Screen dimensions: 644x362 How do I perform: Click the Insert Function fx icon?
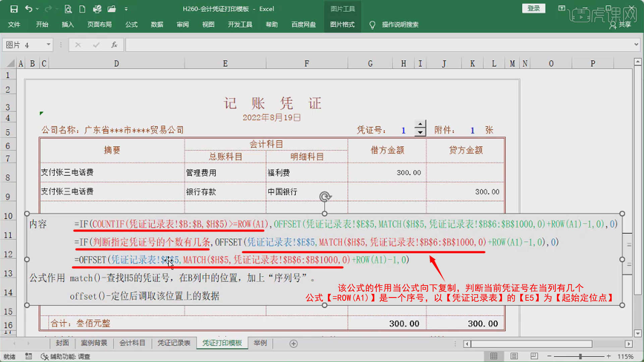(114, 45)
